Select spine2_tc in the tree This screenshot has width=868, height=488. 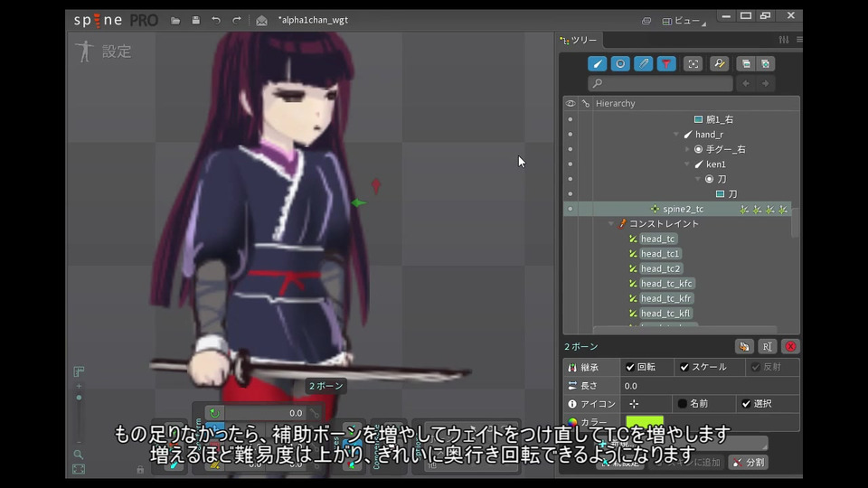[x=684, y=209]
